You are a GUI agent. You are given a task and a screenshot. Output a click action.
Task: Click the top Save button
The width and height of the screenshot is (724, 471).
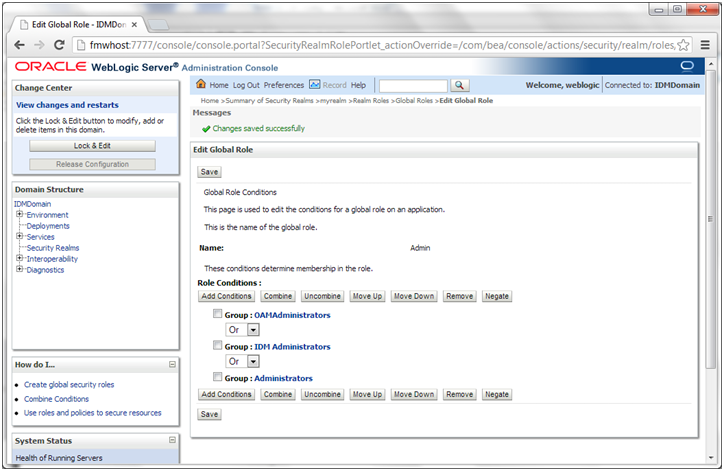pos(209,172)
